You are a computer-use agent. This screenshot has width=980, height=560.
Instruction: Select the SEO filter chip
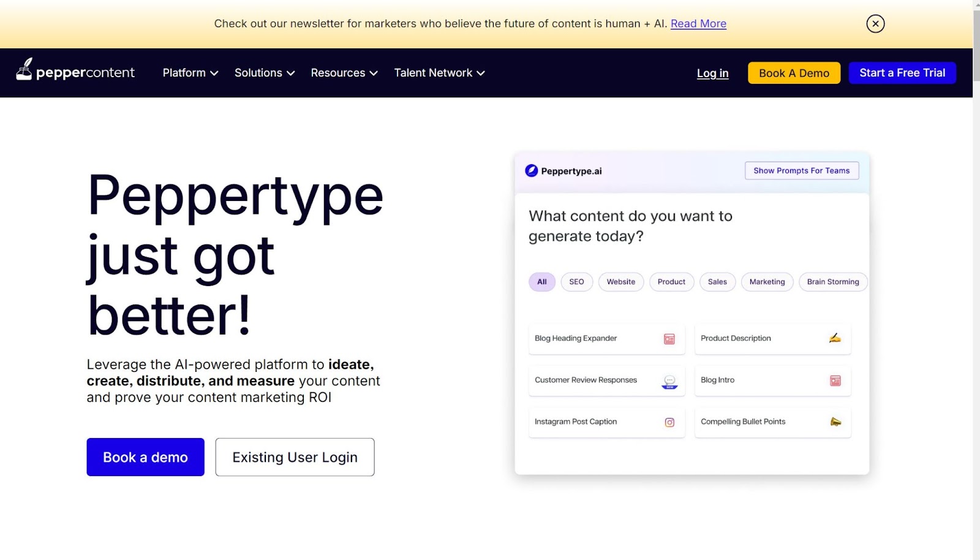click(576, 282)
